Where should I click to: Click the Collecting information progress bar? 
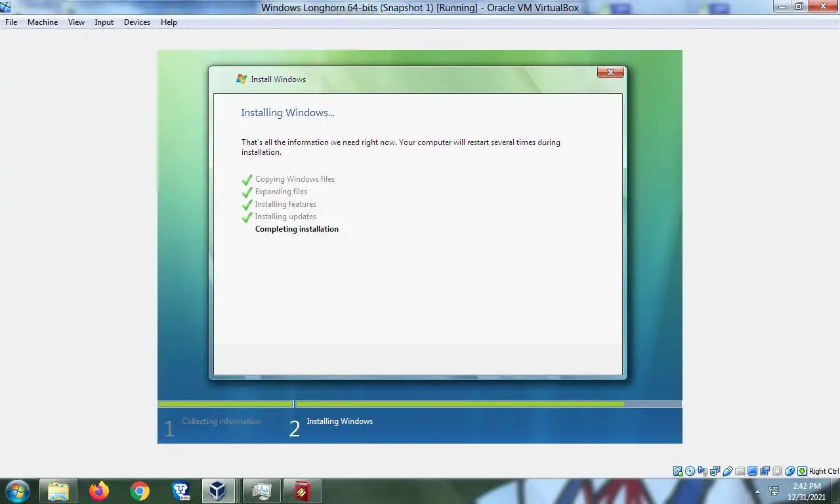click(225, 404)
